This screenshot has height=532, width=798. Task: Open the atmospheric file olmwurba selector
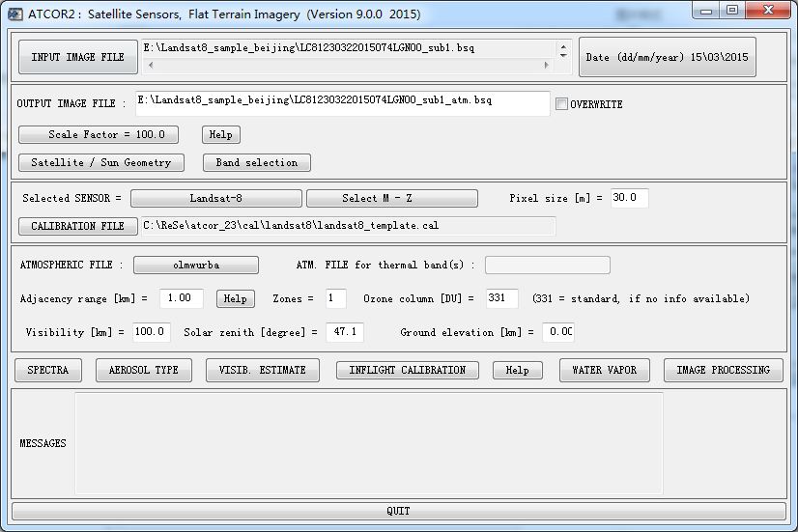coord(196,265)
